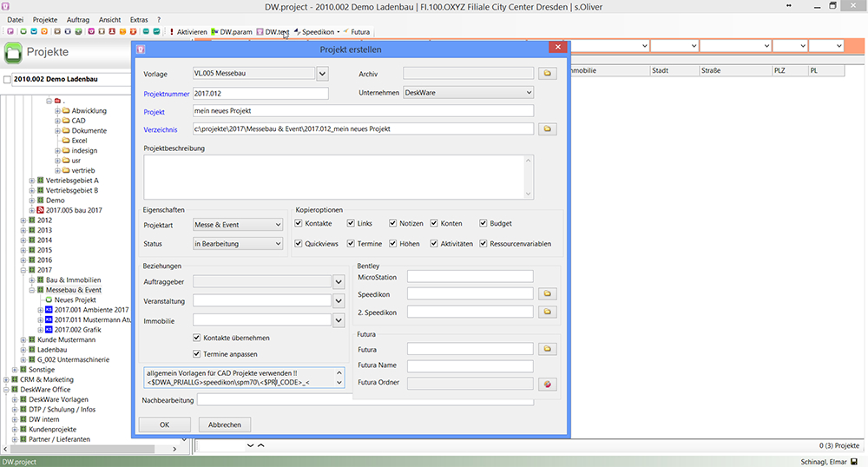
Task: Uncheck Kontakte übernehmen
Action: point(196,338)
